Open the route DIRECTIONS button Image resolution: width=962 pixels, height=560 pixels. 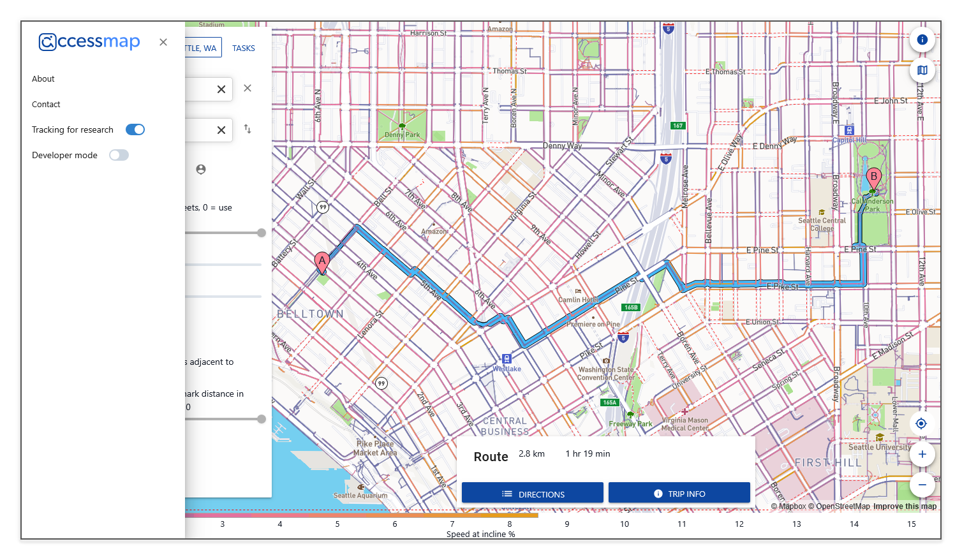click(x=533, y=494)
